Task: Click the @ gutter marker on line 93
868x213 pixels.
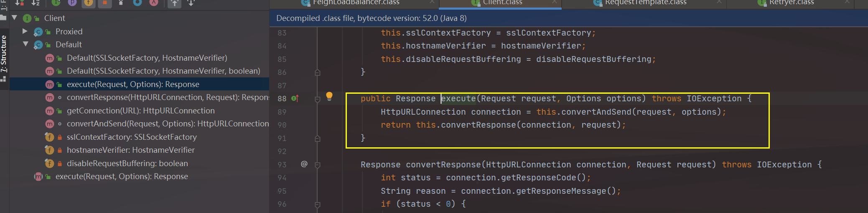Action: pyautogui.click(x=304, y=164)
